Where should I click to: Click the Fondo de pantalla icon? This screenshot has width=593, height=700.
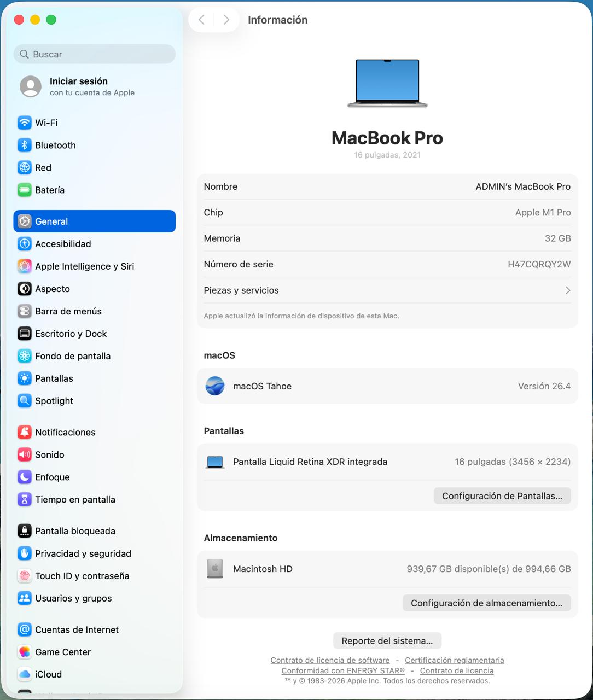click(x=24, y=356)
